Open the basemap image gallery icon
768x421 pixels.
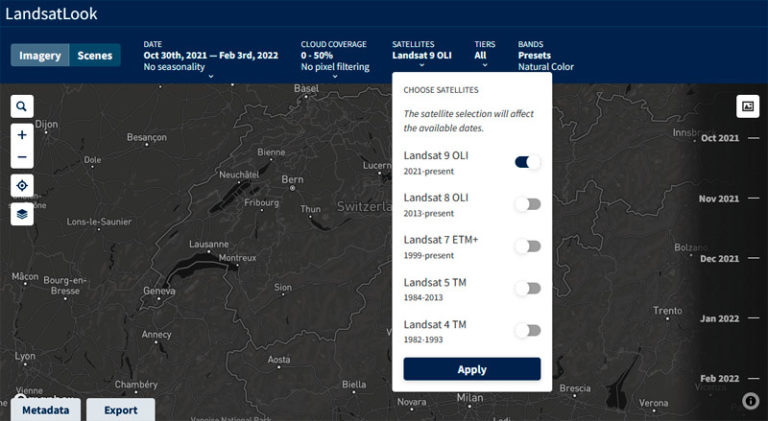click(x=747, y=106)
